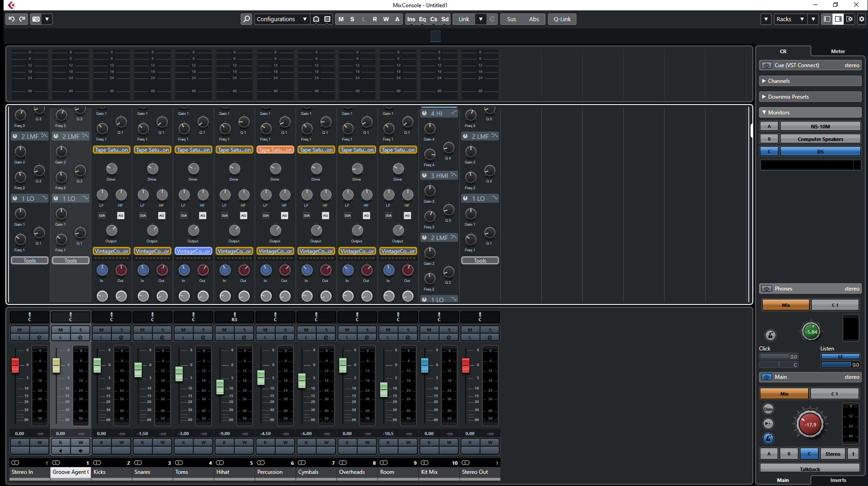Mute the Snares channel
Screen dimensions: 868x486
point(142,330)
